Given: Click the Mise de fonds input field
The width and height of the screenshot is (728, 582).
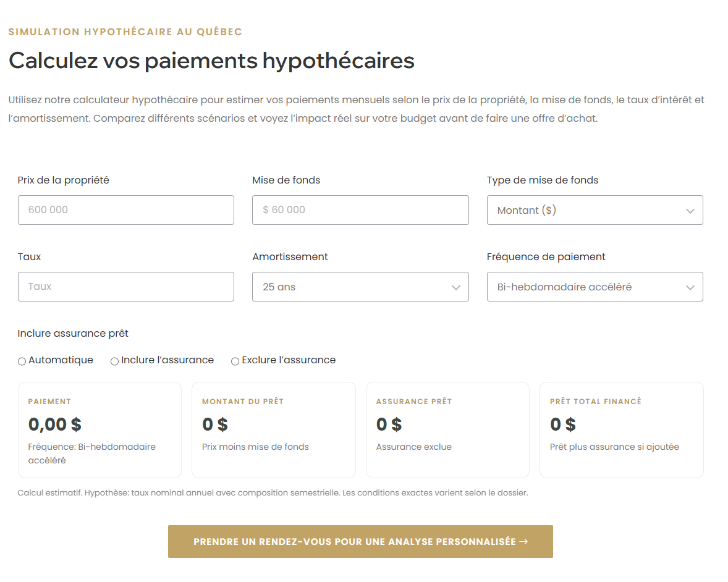Looking at the screenshot, I should pos(360,210).
